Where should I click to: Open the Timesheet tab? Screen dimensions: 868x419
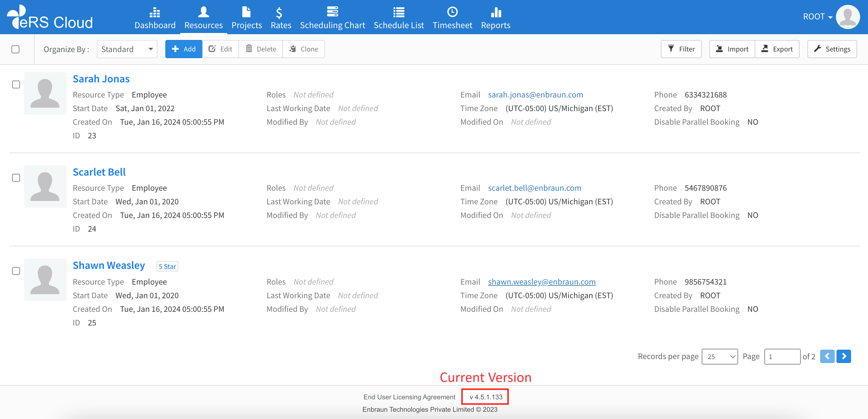[x=452, y=18]
